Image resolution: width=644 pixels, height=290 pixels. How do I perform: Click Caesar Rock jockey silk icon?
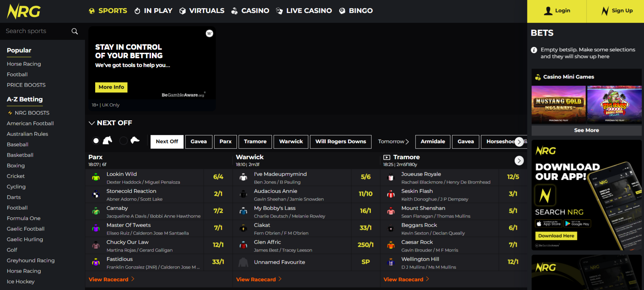pos(391,245)
